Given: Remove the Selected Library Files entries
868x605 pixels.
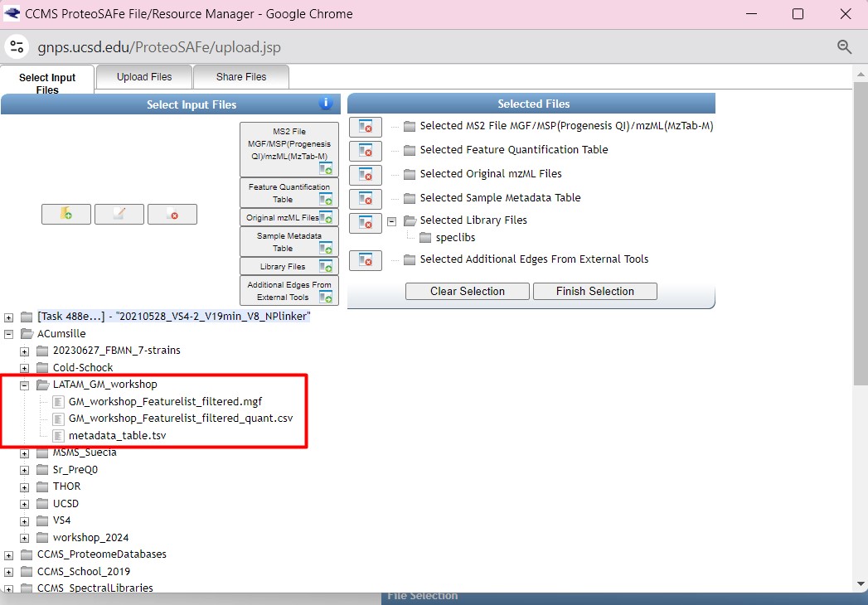Looking at the screenshot, I should tap(365, 223).
